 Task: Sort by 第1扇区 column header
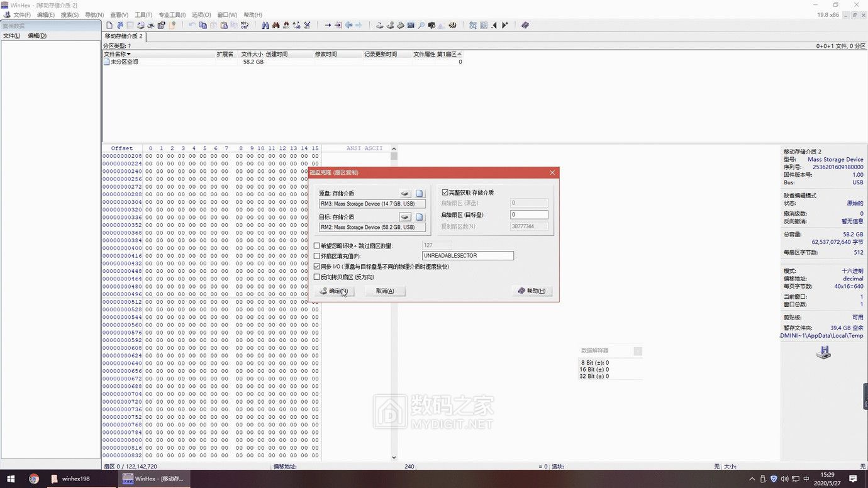click(x=449, y=54)
